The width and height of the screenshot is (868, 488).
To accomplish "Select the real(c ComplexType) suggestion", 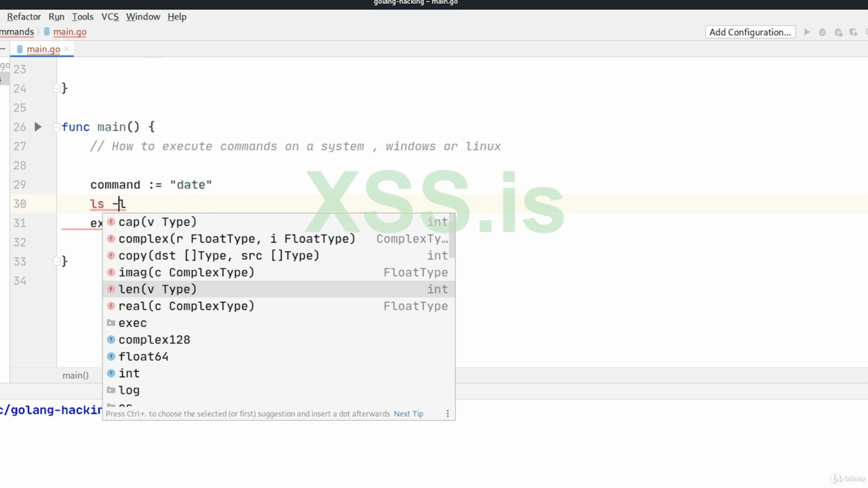I will pyautogui.click(x=278, y=306).
